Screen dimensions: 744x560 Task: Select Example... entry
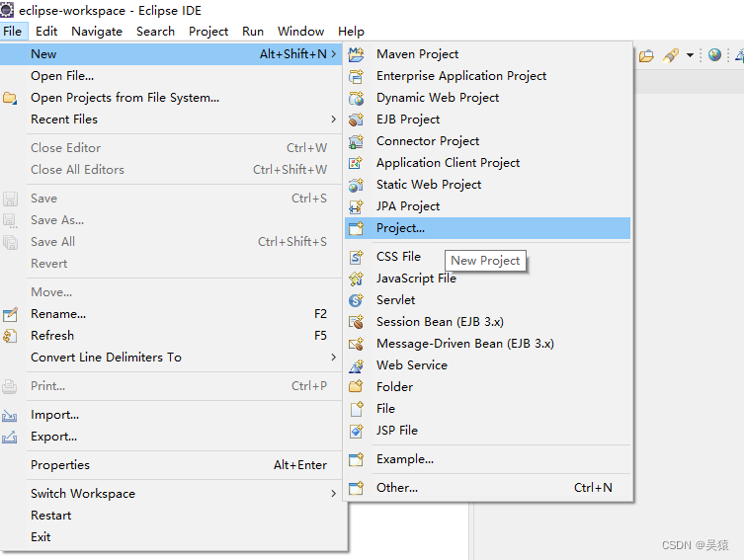click(488, 459)
